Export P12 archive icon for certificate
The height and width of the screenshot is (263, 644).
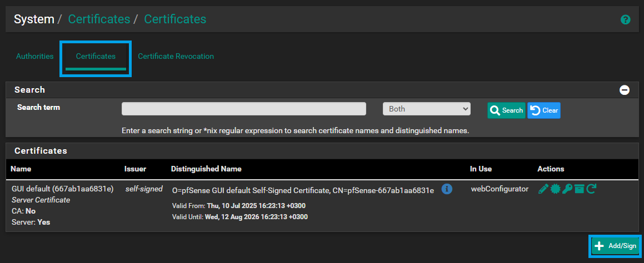[579, 189]
